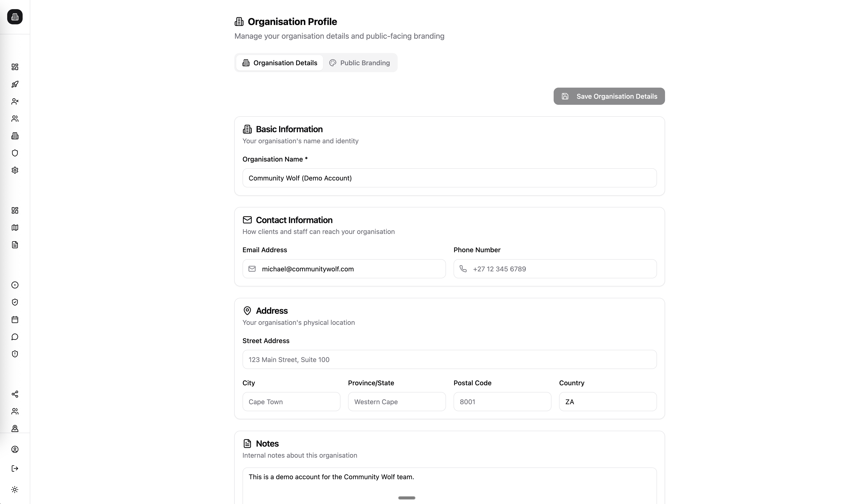Edit the Organisation Name field
The width and height of the screenshot is (868, 504).
[x=449, y=178]
